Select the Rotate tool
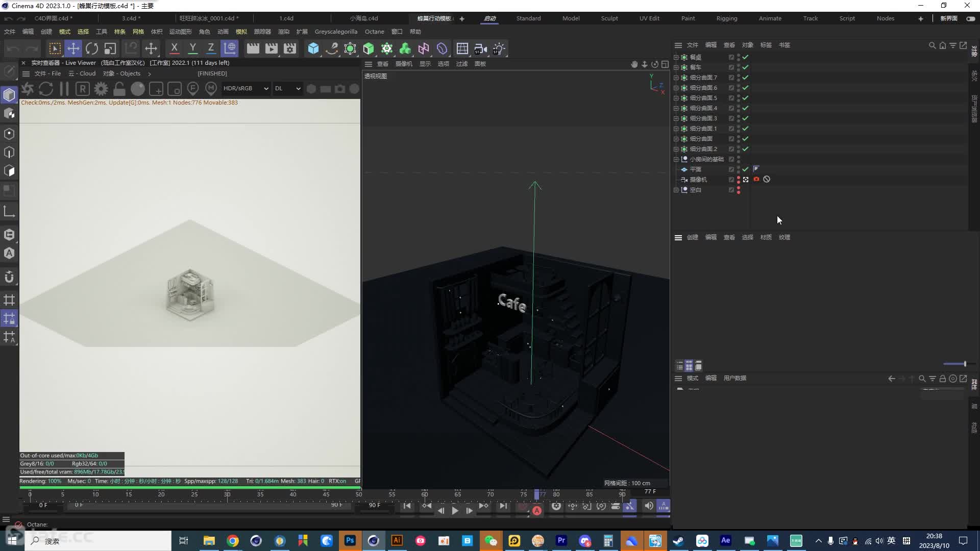980x551 pixels. [92, 48]
